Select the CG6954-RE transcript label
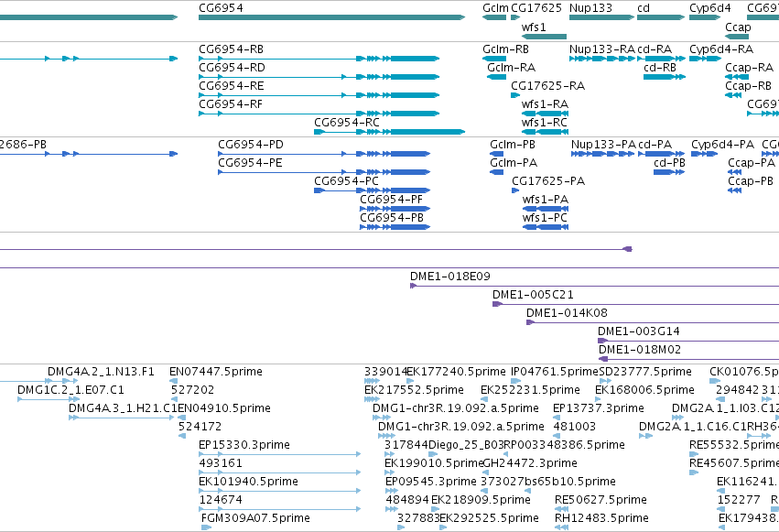This screenshot has height=532, width=779. (232, 86)
